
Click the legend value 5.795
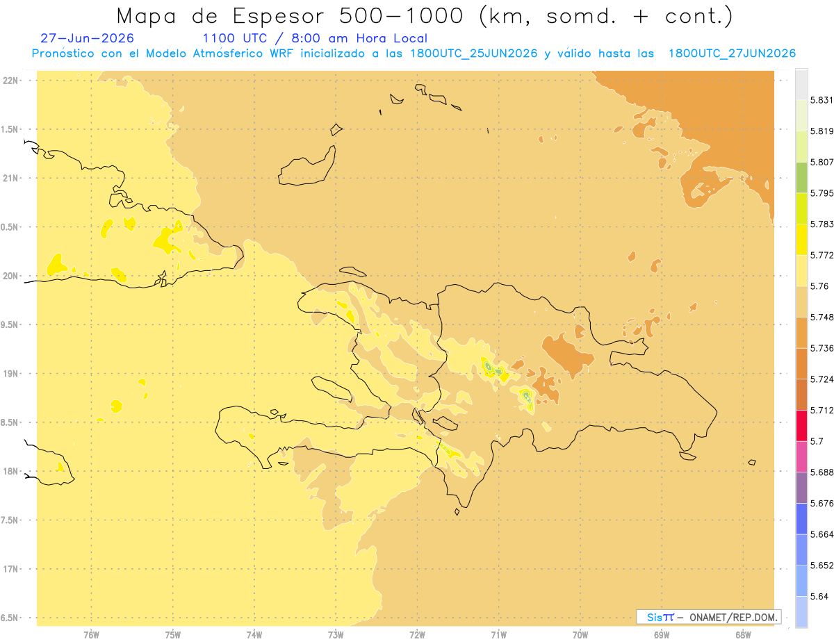(822, 193)
